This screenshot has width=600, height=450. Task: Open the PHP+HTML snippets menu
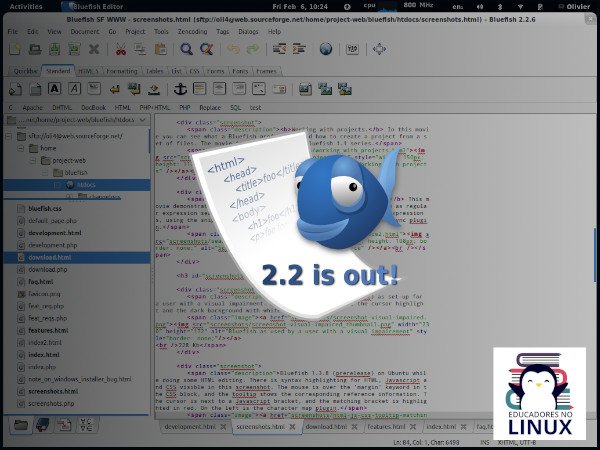point(154,108)
